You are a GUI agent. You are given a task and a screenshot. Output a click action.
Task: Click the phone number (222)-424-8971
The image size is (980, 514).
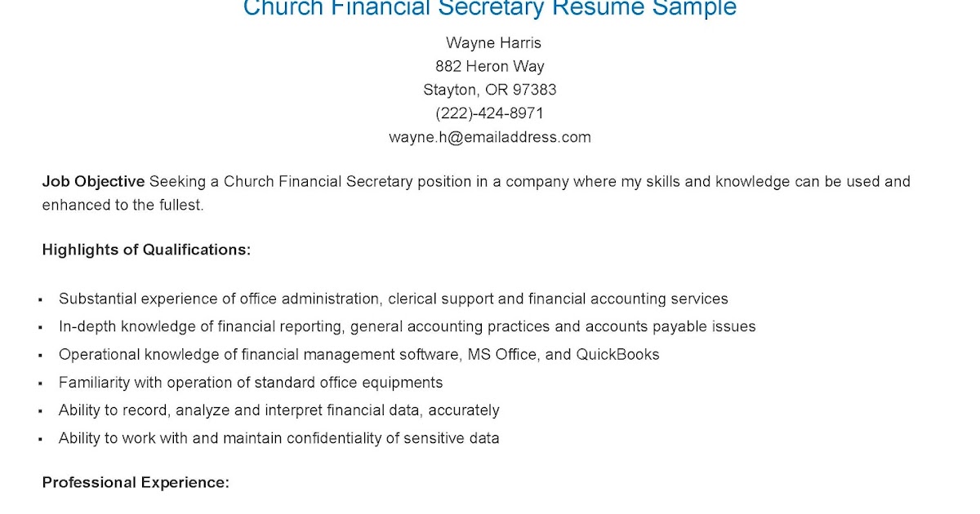pyautogui.click(x=490, y=113)
